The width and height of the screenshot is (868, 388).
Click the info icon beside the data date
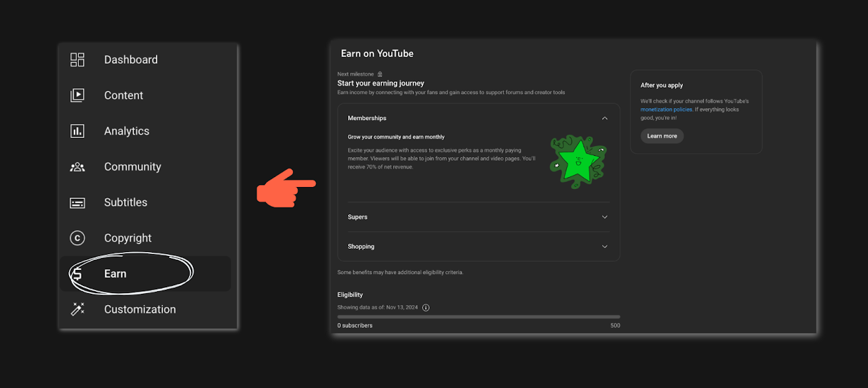tap(426, 307)
